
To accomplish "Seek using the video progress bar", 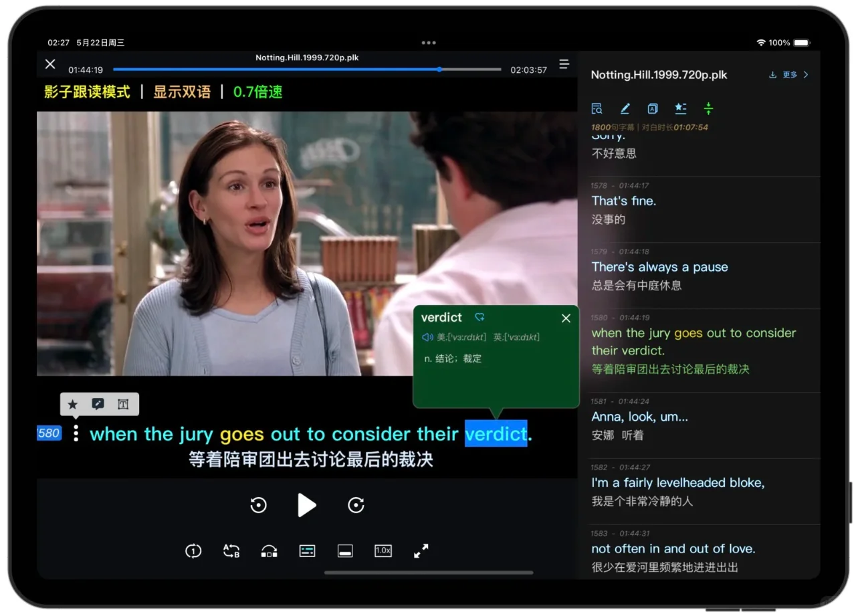I will [x=308, y=69].
